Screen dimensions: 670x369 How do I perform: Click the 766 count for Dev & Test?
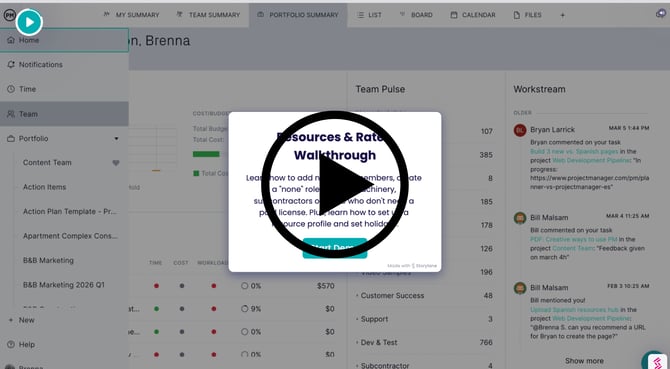(x=486, y=343)
